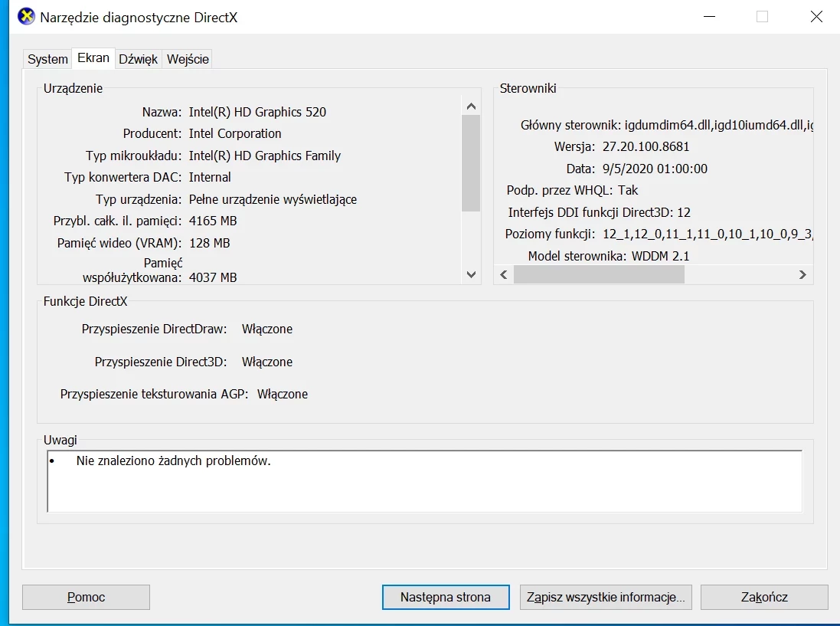
Task: Minimize the DirectX diagnostic window
Action: pyautogui.click(x=710, y=17)
